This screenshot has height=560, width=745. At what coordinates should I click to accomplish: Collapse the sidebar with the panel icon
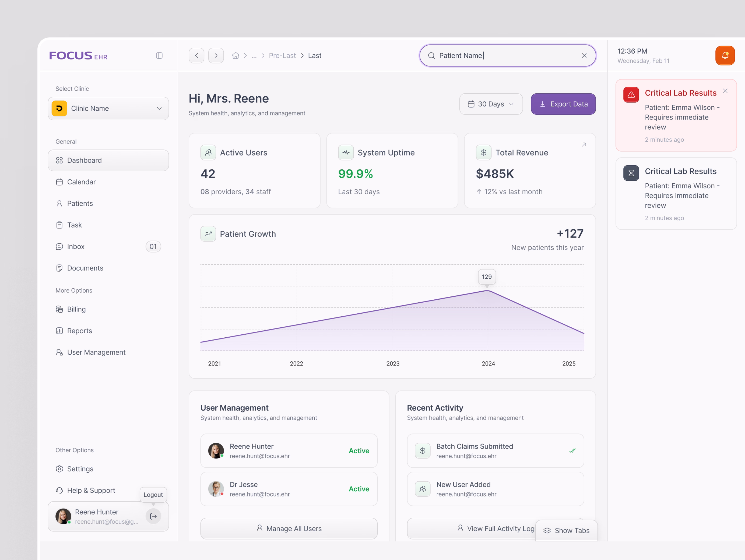pos(159,55)
